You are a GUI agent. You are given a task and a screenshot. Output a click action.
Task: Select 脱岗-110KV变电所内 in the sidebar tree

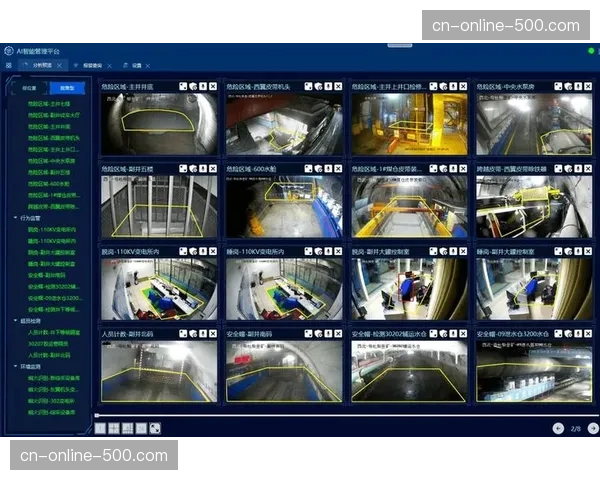click(x=52, y=230)
